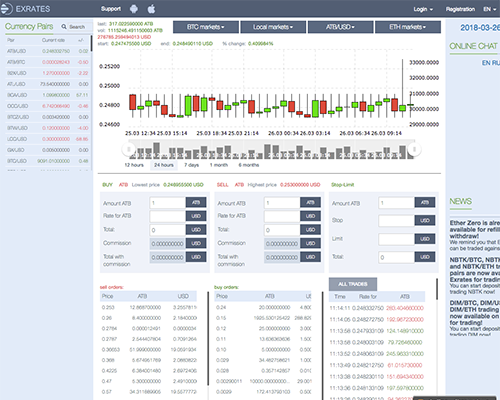The image size is (500, 400).
Task: Select the 0.15 buy order row
Action: pos(263,318)
